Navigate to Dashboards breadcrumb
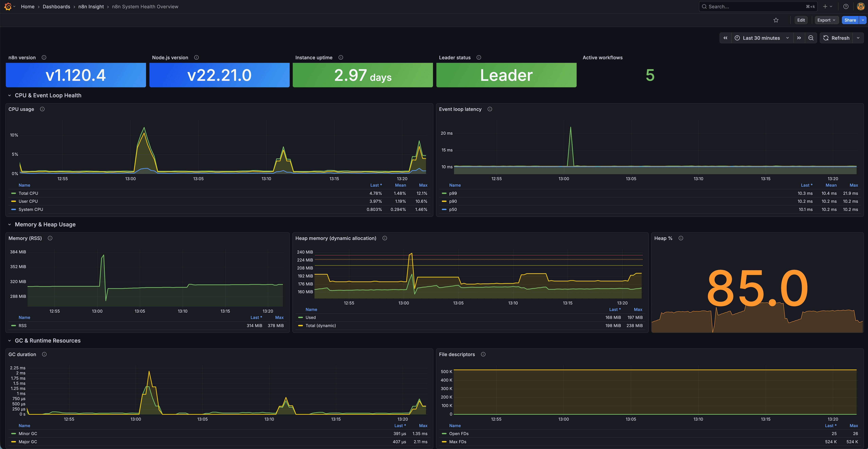 56,6
